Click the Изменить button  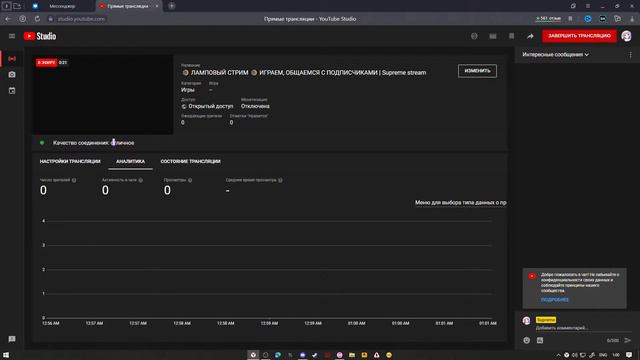click(477, 71)
